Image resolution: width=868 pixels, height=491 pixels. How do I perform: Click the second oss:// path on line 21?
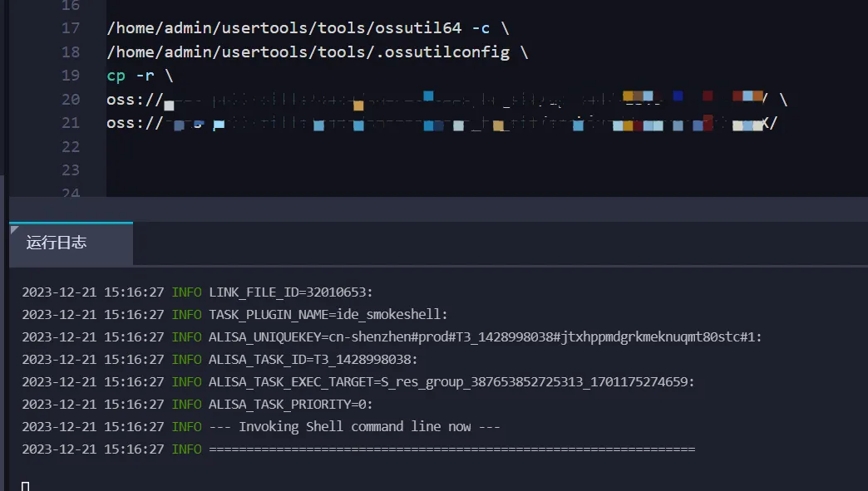441,123
